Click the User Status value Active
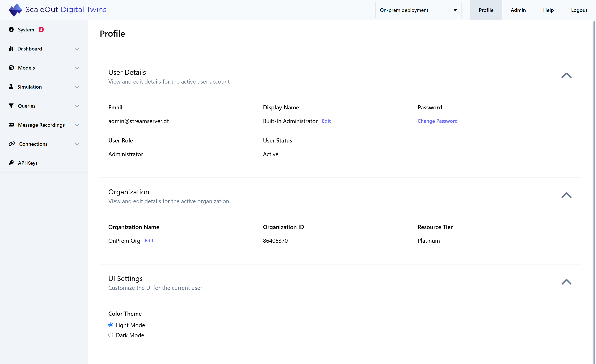 coord(271,154)
